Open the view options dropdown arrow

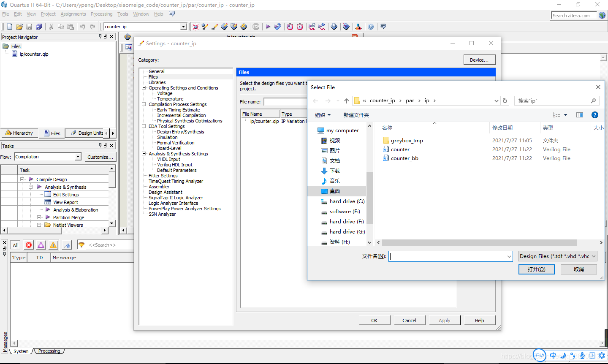tap(565, 115)
